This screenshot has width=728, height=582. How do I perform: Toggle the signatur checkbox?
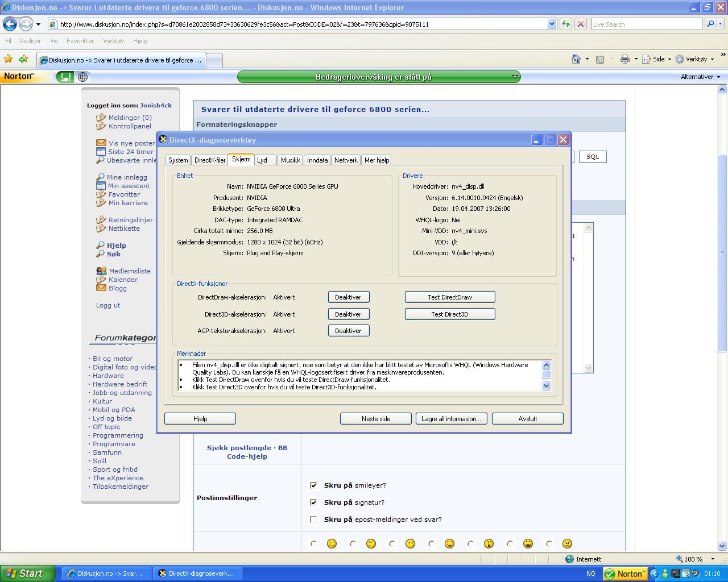[313, 502]
